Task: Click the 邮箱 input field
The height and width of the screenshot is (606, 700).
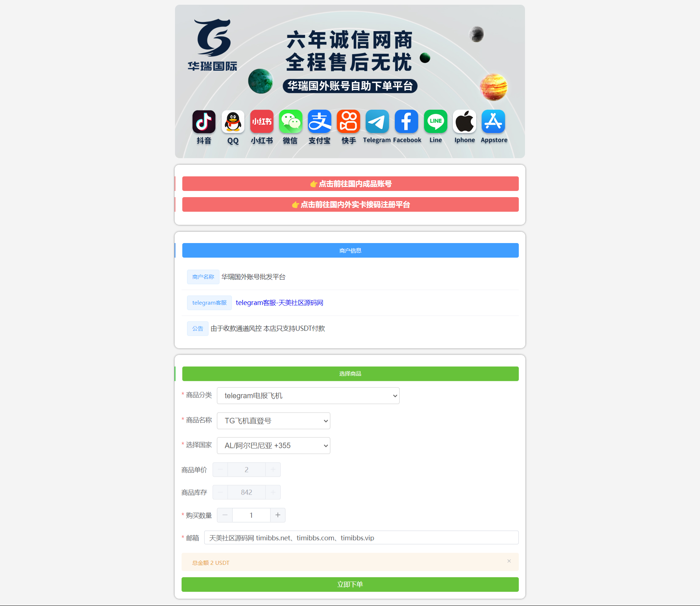Action: click(x=361, y=537)
